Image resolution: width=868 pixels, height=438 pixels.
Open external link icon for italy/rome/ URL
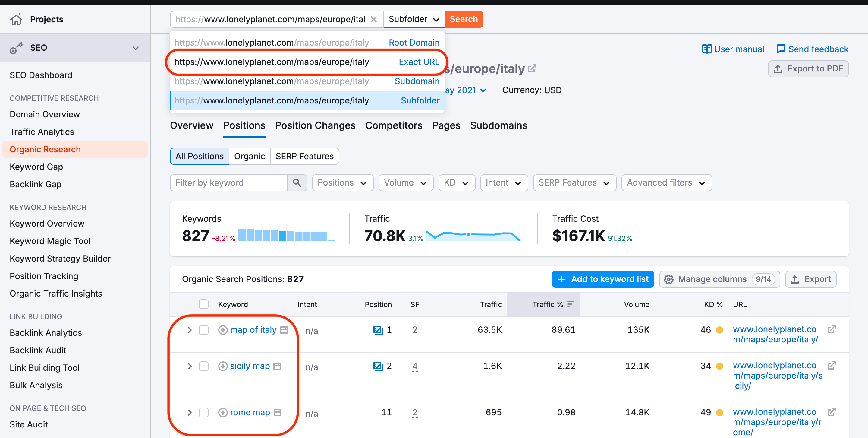832,412
